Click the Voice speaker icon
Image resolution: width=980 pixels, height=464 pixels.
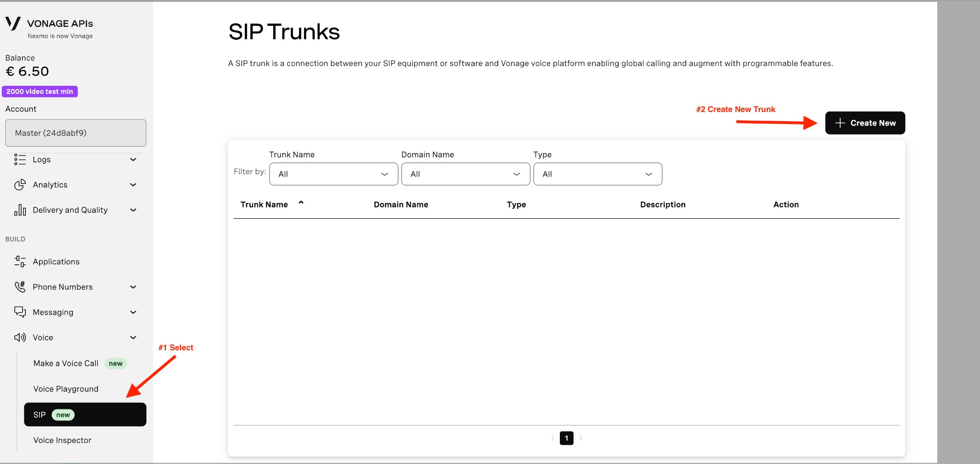click(20, 338)
